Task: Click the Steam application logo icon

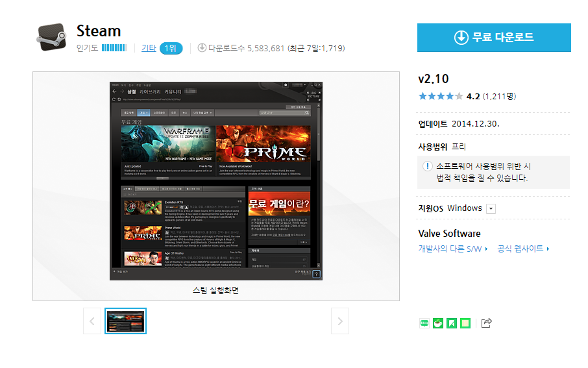Action: [51, 37]
